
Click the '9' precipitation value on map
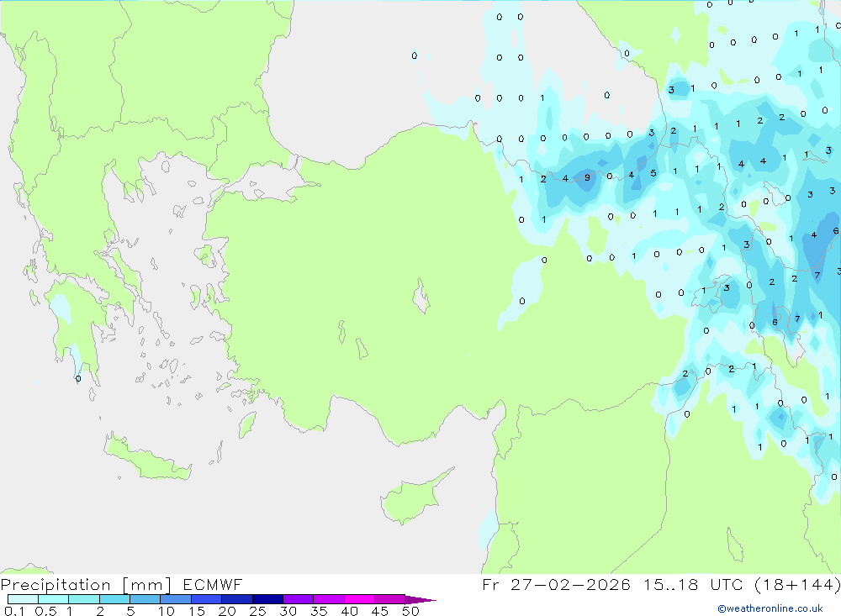coord(587,177)
